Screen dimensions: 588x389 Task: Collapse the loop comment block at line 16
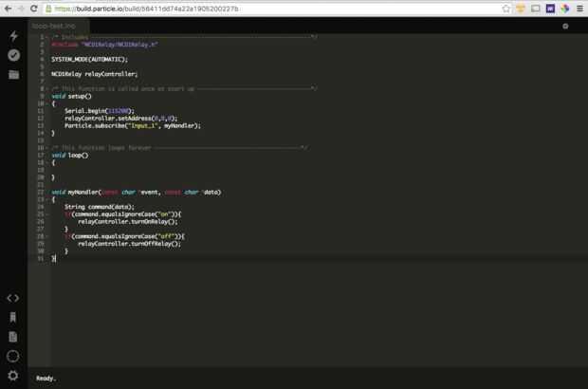47,148
